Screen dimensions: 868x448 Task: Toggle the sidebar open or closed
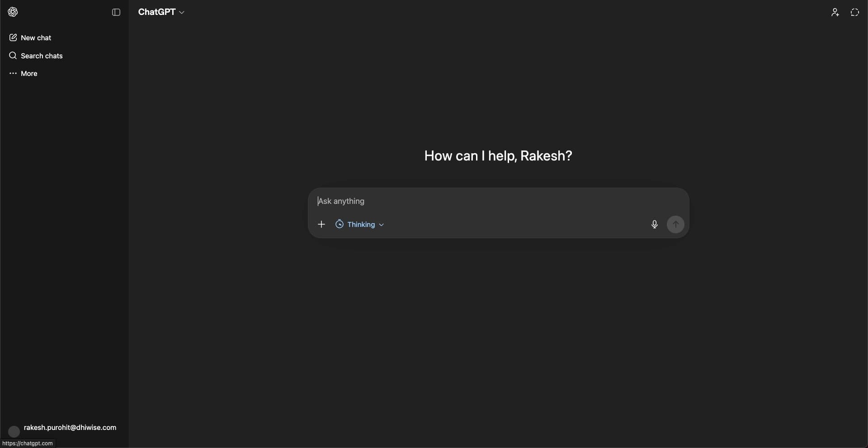[116, 12]
